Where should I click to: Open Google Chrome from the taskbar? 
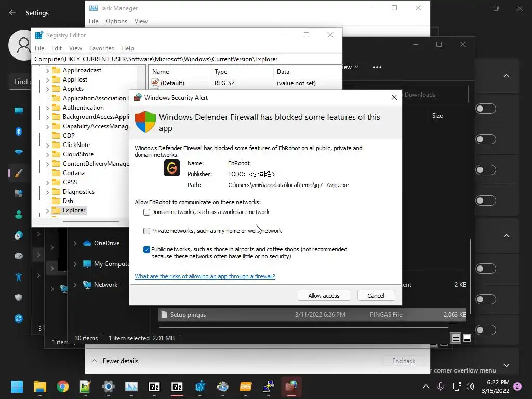pyautogui.click(x=63, y=387)
